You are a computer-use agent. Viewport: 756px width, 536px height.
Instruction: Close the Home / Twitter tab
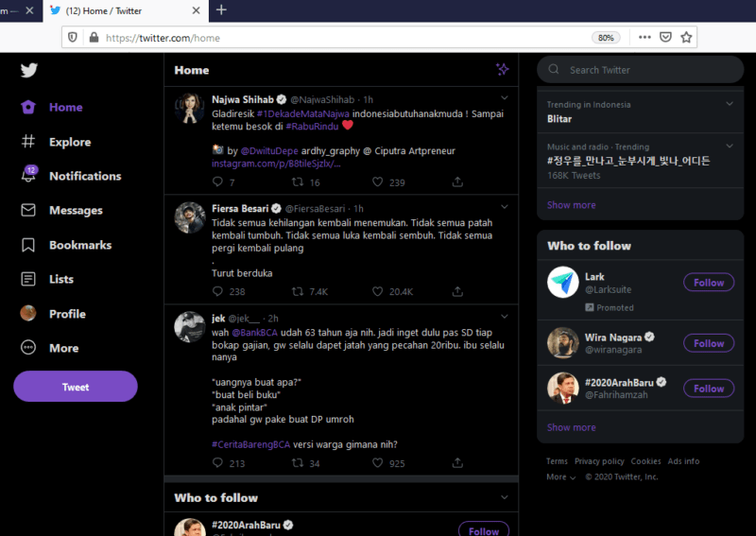197,10
